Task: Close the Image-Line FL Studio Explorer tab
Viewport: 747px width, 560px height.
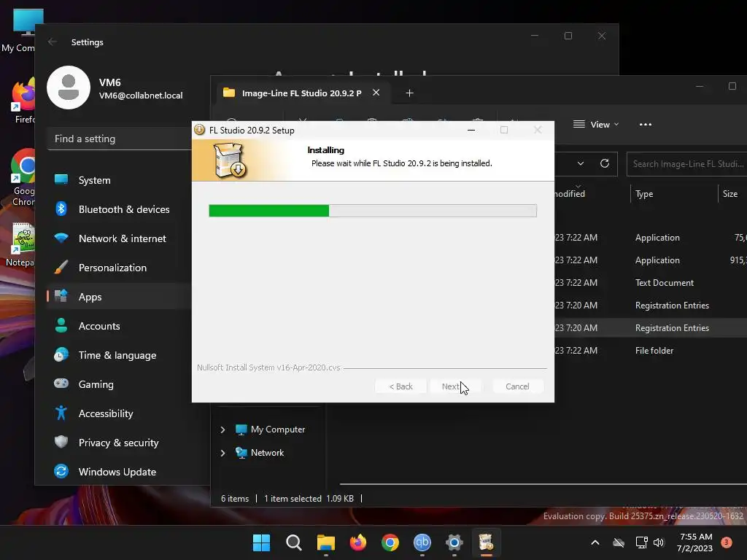Action: click(376, 93)
